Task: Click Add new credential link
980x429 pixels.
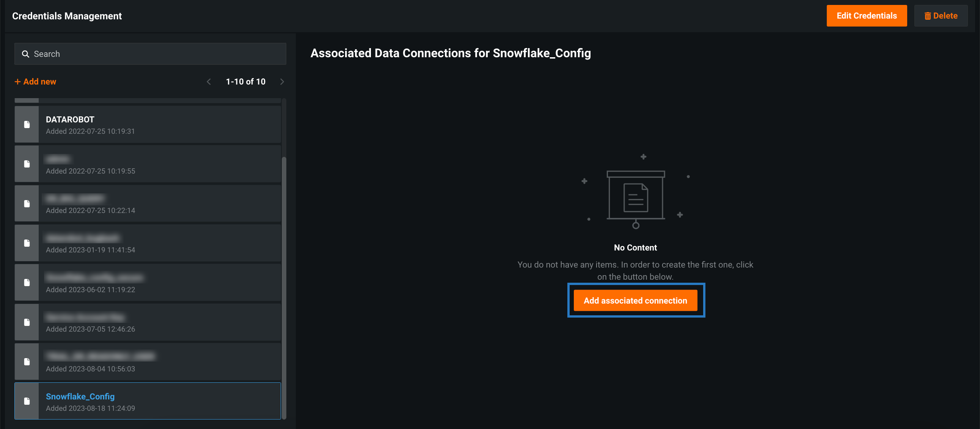Action: tap(35, 82)
